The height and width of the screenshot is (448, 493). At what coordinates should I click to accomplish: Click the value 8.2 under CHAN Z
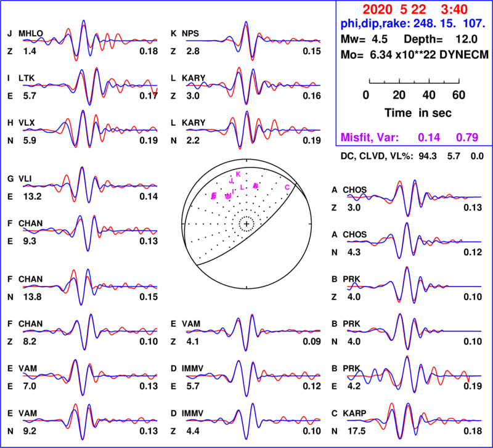click(x=30, y=342)
